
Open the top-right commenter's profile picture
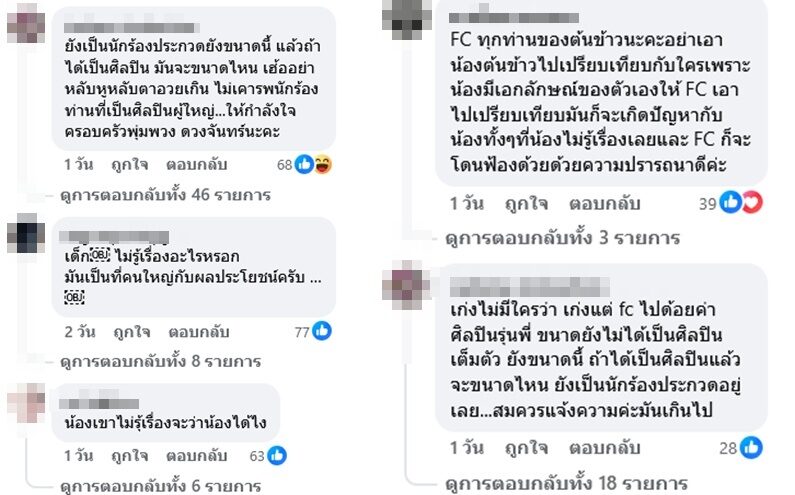[x=407, y=17]
